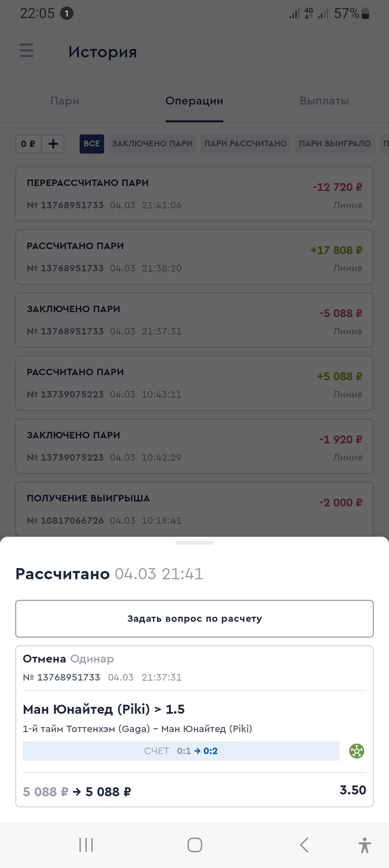
Task: Switch to the Пари tab
Action: (65, 101)
